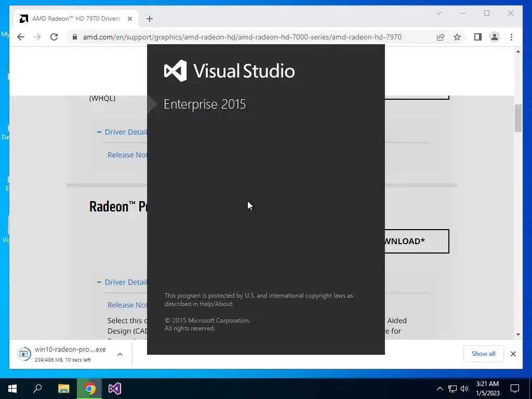This screenshot has width=532, height=399.
Task: Select the AMD Radeon HD 7970 Drivers tab
Action: tap(76, 19)
